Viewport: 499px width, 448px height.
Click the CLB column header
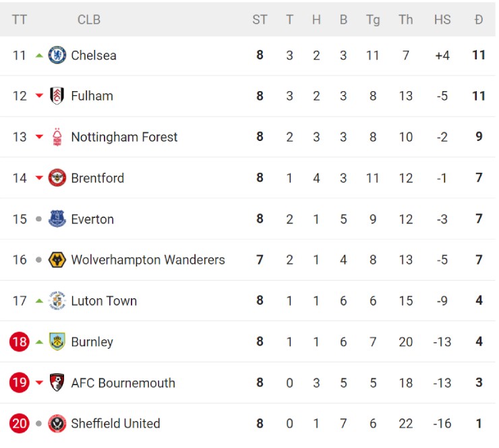(x=89, y=20)
